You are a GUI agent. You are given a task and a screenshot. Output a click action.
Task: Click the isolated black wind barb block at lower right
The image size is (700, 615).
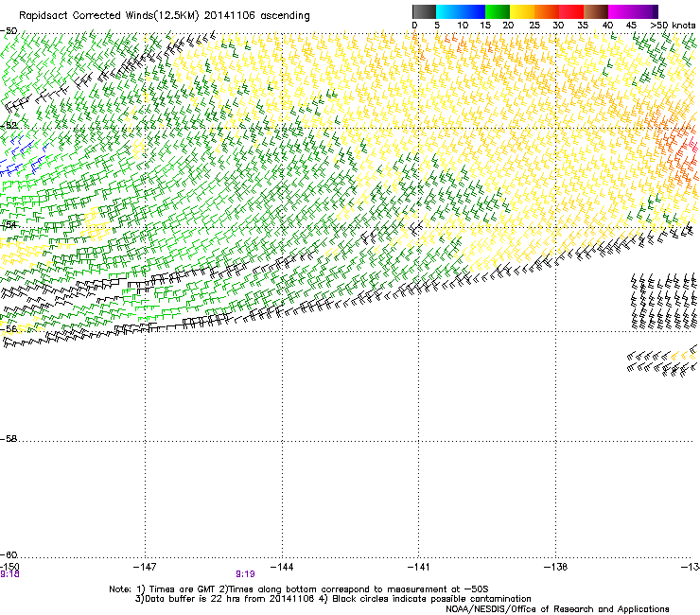[x=664, y=302]
